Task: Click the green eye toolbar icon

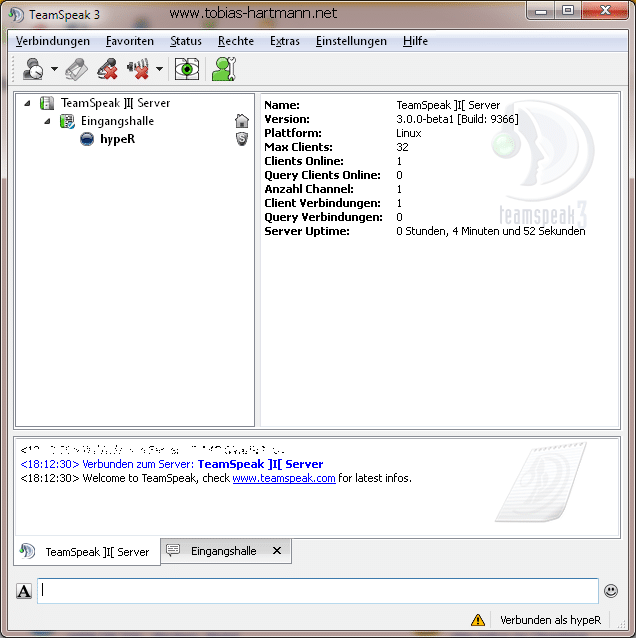Action: [x=187, y=69]
